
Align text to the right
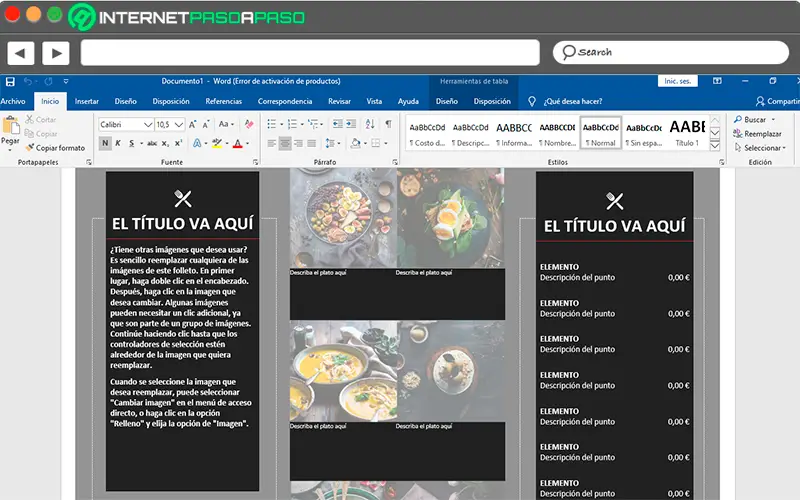[298, 143]
